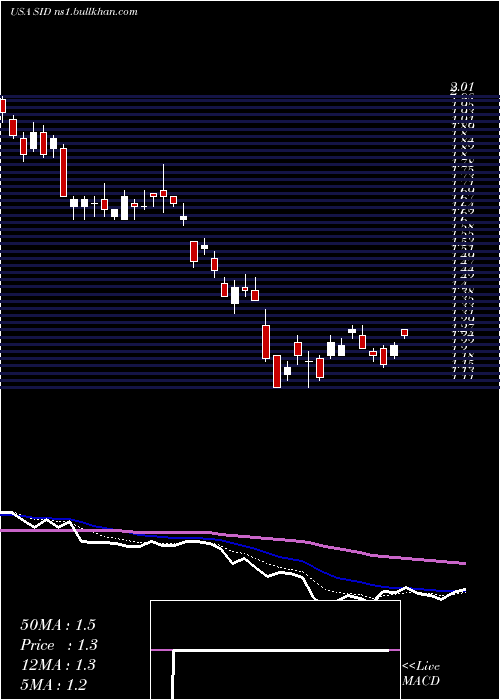Image resolution: width=500 pixels, height=700 pixels.
Task: Click the 'USA SID ns1.bullkhan.com' header text
Action: tap(74, 12)
